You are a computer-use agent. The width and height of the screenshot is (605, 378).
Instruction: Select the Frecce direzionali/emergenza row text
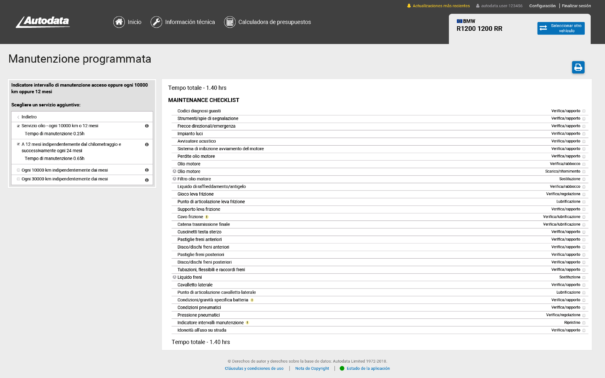[206, 126]
